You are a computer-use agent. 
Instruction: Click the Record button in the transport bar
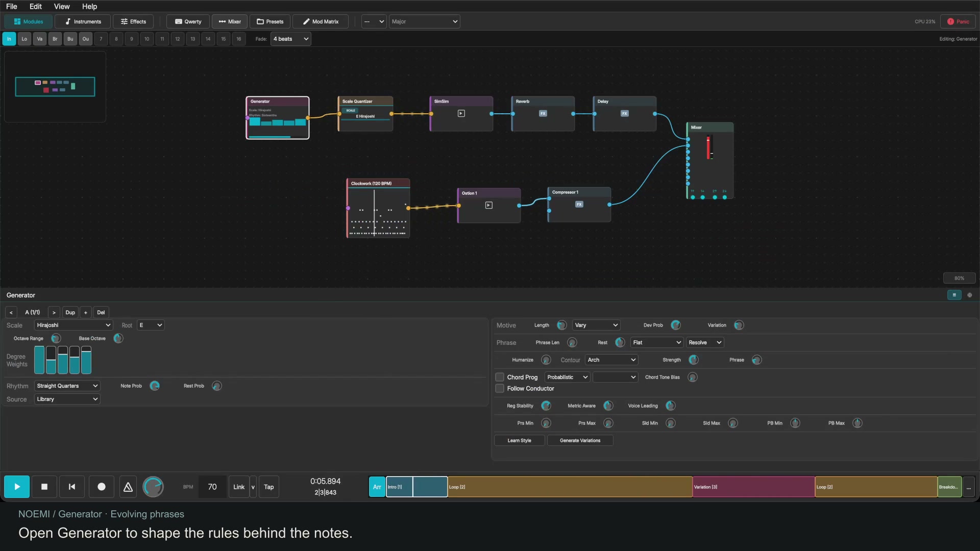tap(102, 487)
